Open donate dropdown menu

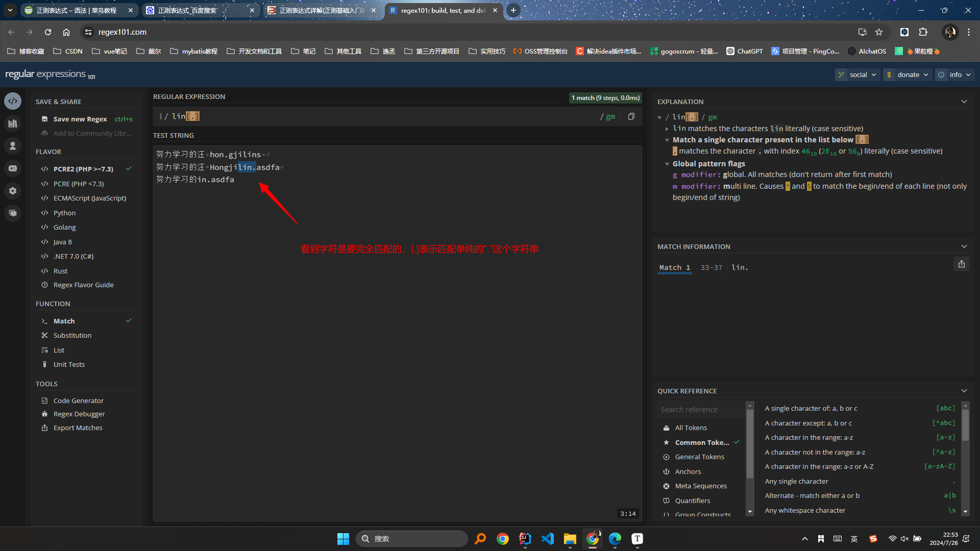click(908, 74)
